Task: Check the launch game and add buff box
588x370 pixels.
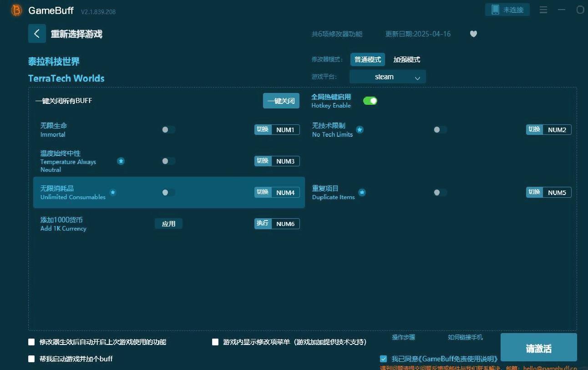Action: 31,359
